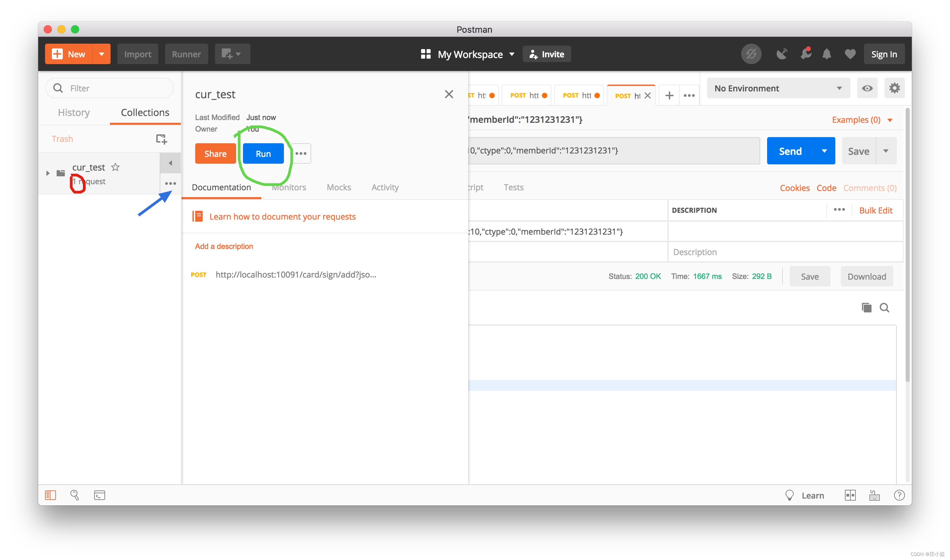Open the Postman console icon
The image size is (950, 560).
point(99,495)
